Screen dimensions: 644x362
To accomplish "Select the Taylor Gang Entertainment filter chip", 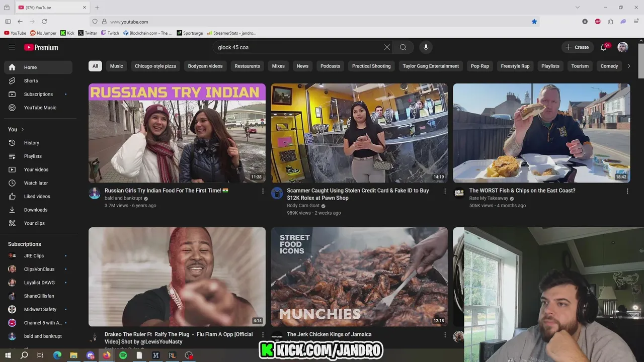I will [x=431, y=66].
